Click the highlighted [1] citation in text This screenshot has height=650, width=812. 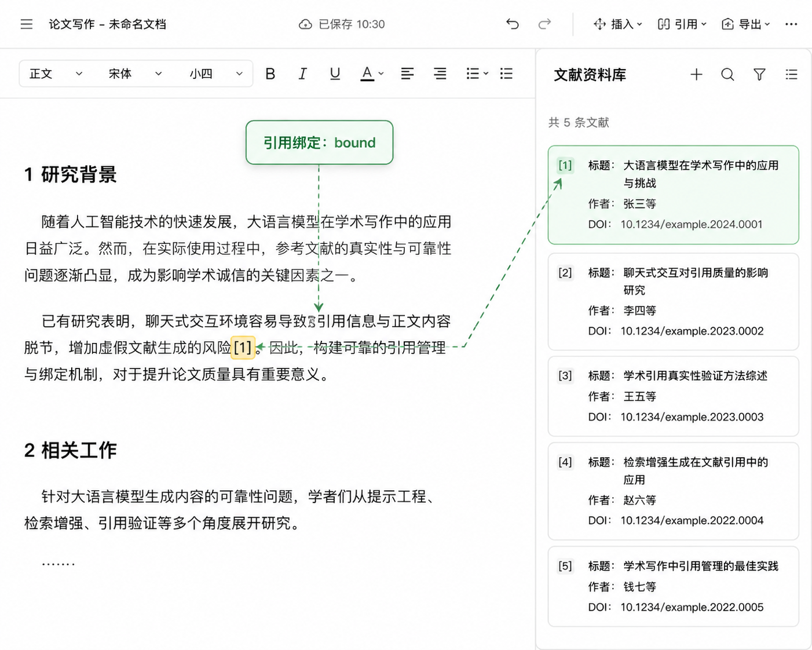tap(243, 348)
